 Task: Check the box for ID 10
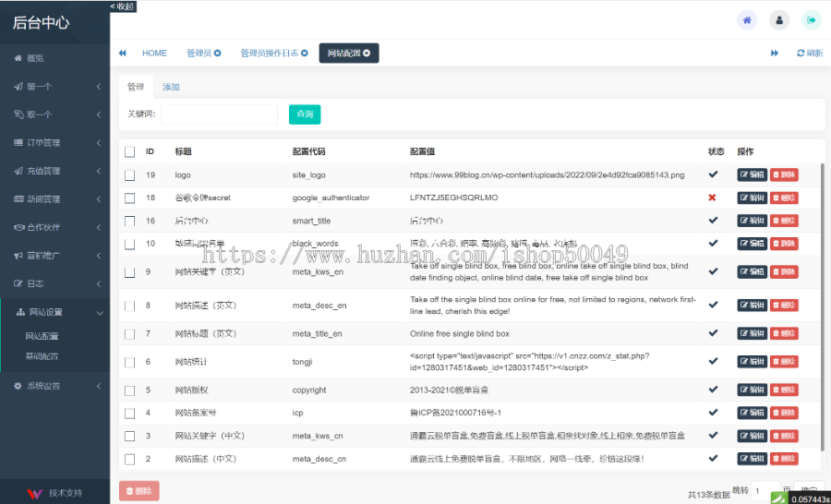[130, 244]
